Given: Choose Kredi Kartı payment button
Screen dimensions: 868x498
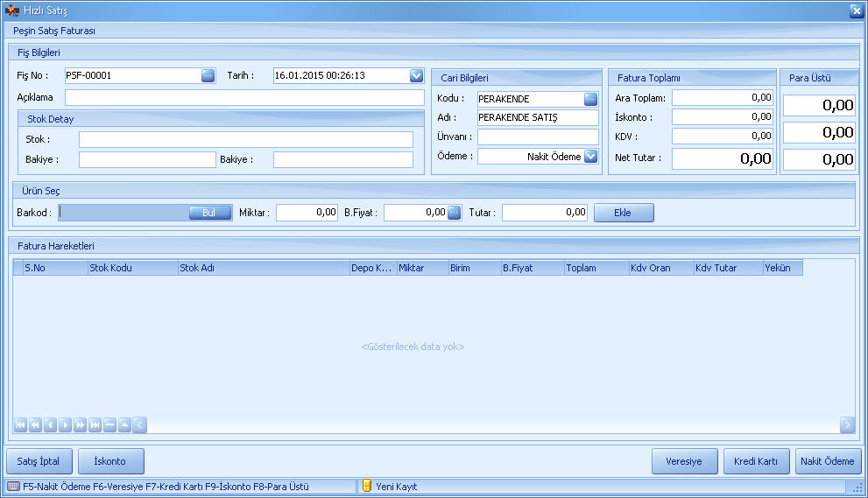Looking at the screenshot, I should (x=756, y=461).
